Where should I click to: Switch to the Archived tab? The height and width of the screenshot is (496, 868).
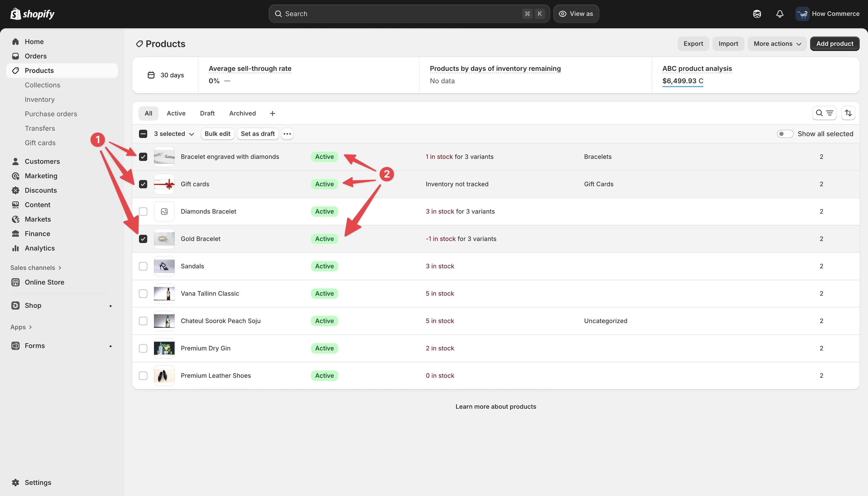(x=242, y=114)
